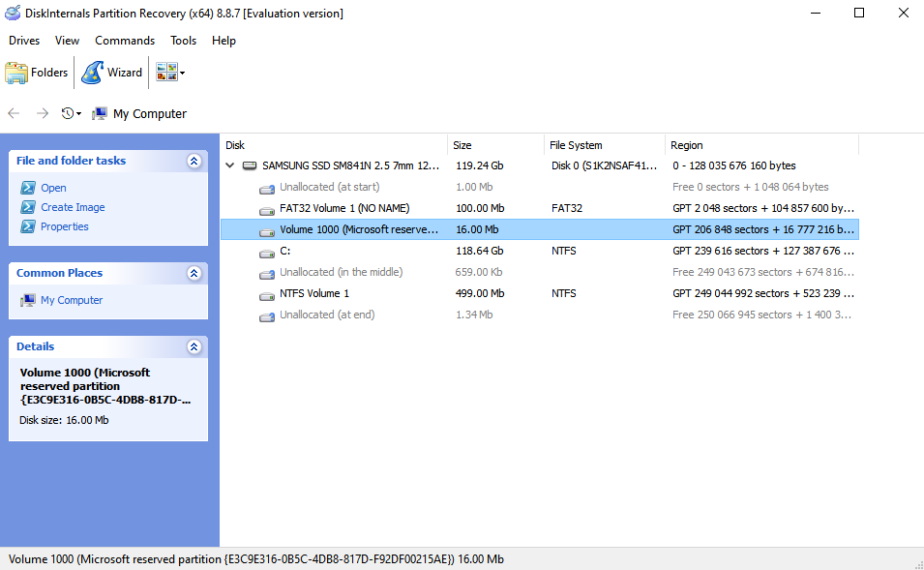
Task: Launch the Wizard from the toolbar
Action: 112,73
